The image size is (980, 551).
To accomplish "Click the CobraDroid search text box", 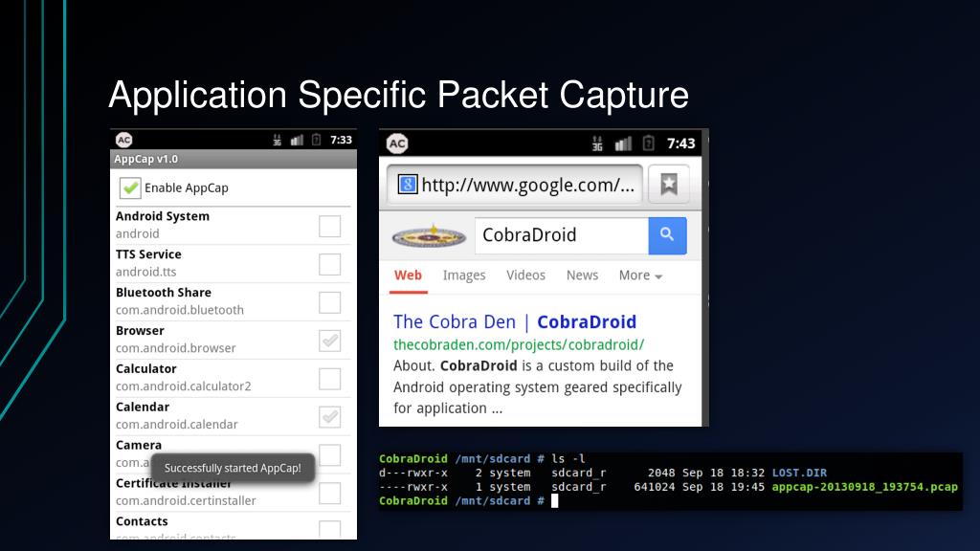I will tap(562, 235).
